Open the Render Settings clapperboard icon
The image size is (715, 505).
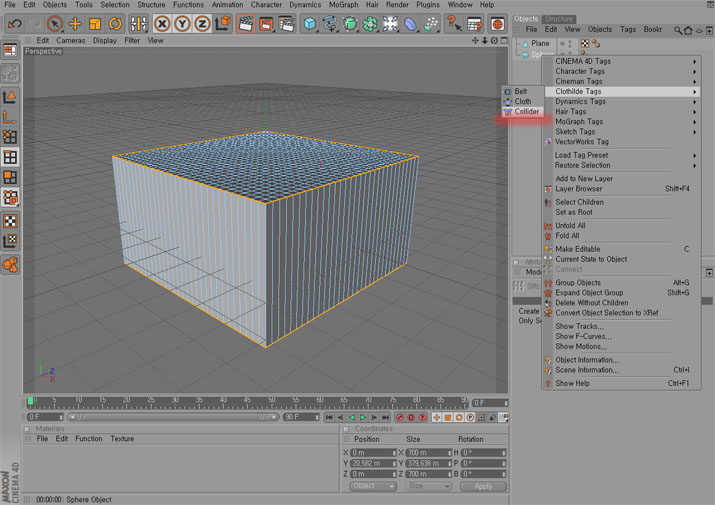(x=286, y=24)
